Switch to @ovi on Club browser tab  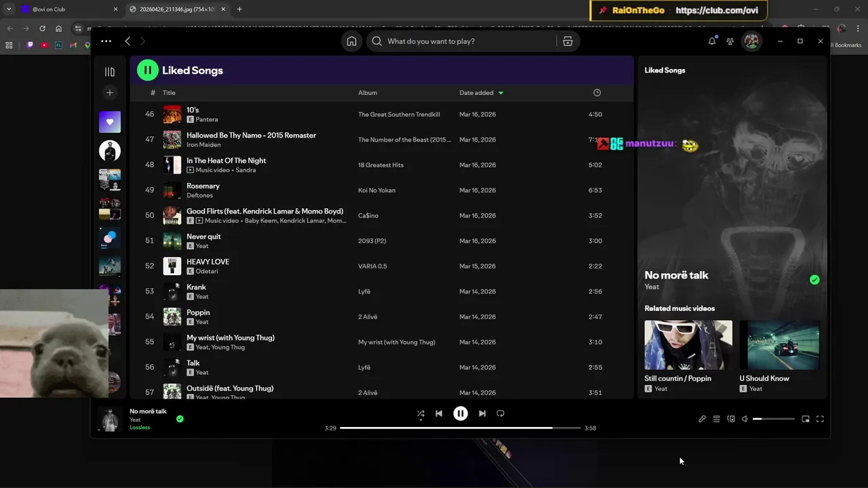point(69,9)
